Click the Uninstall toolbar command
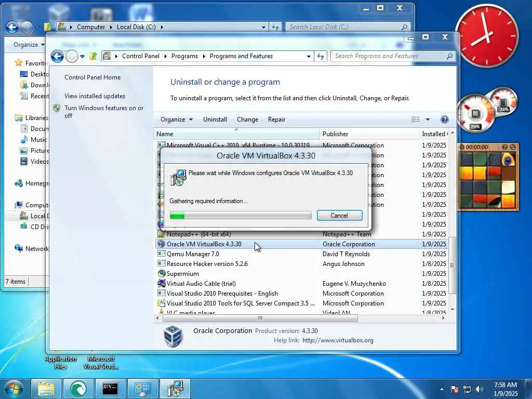Viewport: 532px width, 399px height. 215,119
